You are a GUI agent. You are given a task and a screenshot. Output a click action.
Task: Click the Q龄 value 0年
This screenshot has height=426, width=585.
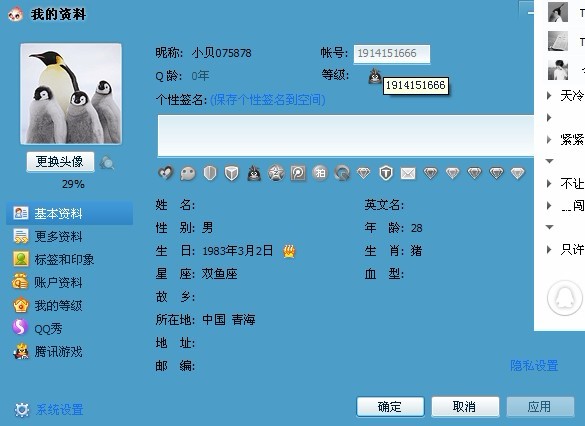(200, 76)
